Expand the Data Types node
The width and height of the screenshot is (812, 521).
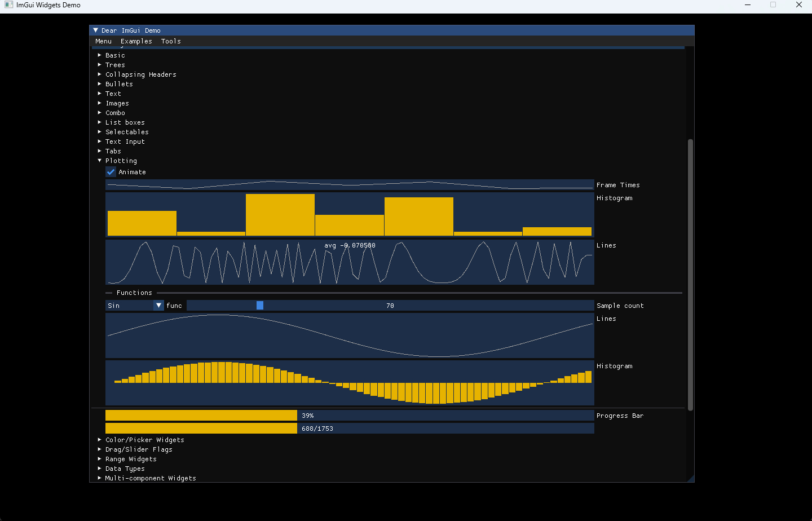[100, 469]
